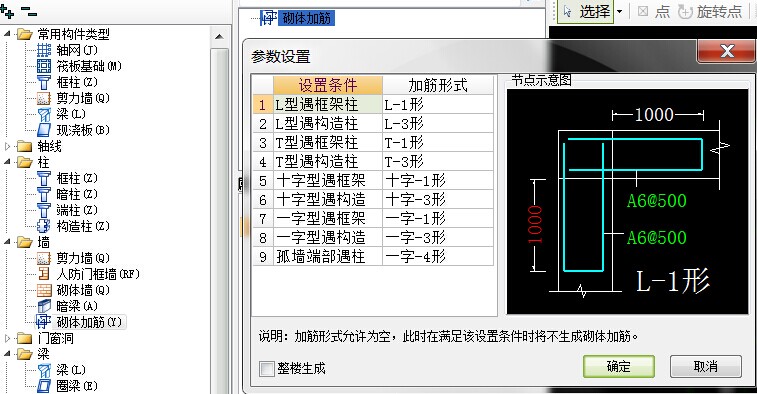Image resolution: width=757 pixels, height=394 pixels.
Task: Select the 筏板基础(M) icon
Action: pyautogui.click(x=44, y=66)
